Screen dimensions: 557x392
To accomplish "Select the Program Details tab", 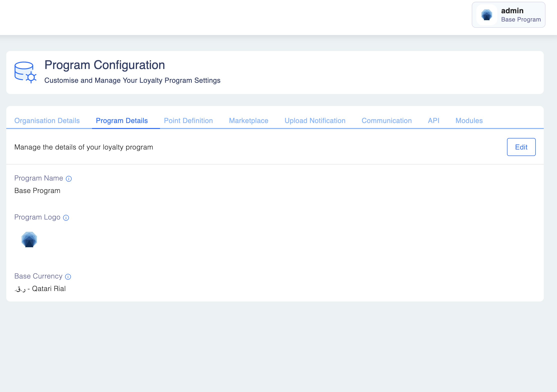I will point(122,121).
